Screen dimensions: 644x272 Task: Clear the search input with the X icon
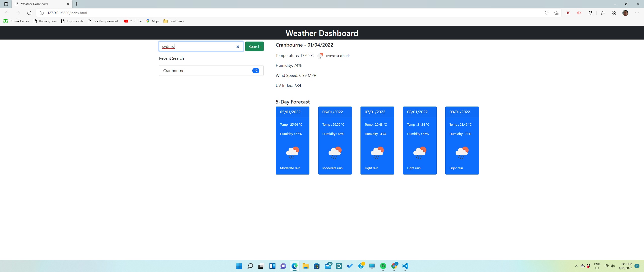pyautogui.click(x=237, y=47)
